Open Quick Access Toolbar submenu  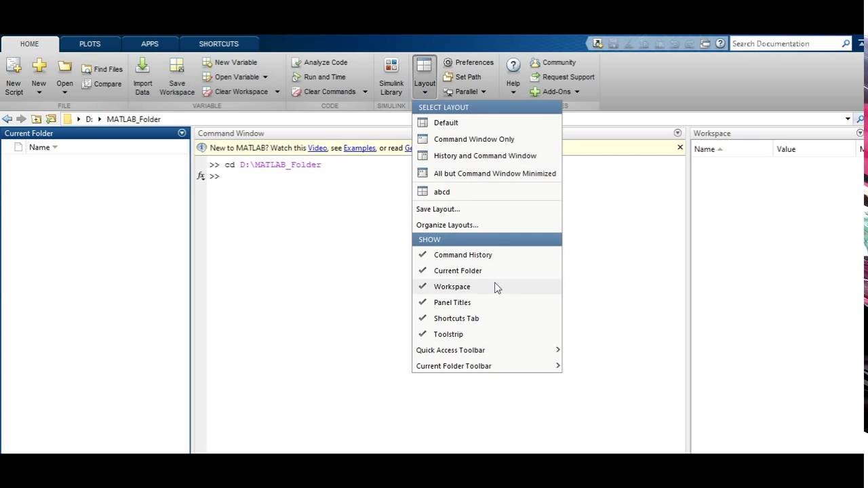point(487,350)
